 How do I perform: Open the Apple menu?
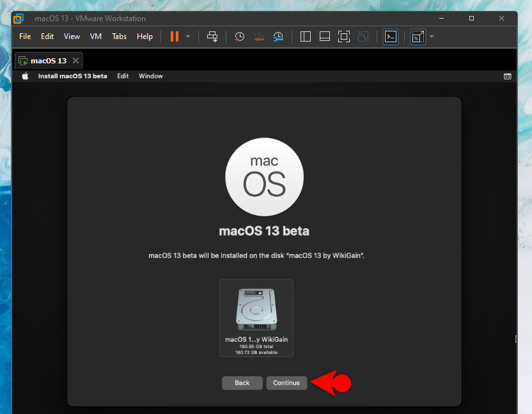point(25,76)
